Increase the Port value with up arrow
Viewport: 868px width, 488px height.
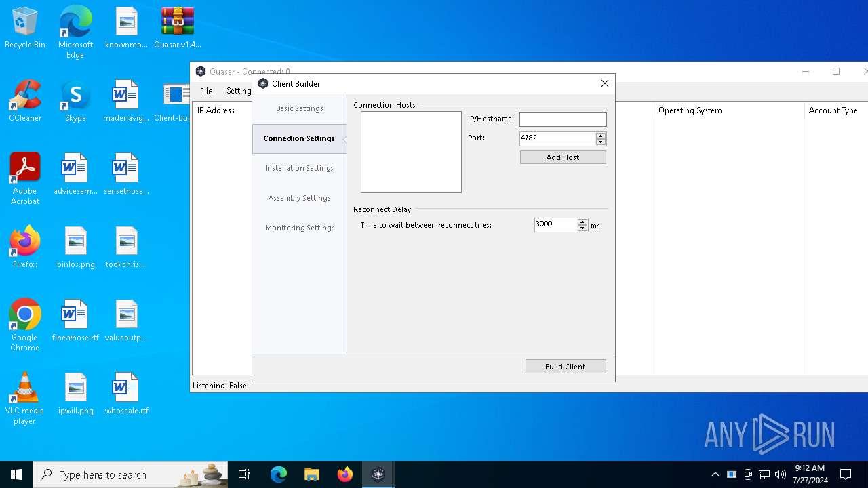pyautogui.click(x=601, y=135)
